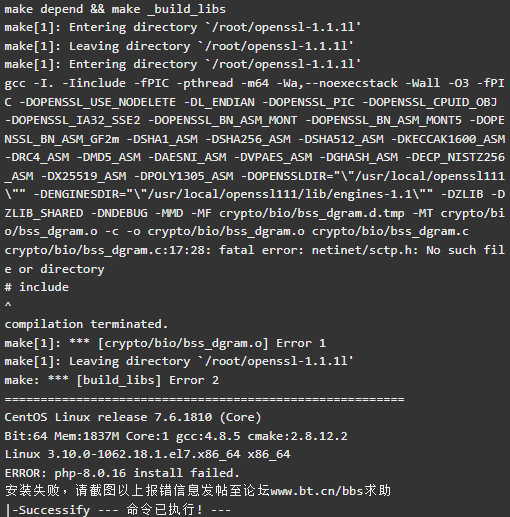Click the 'gcc:4.8.5' text
Image resolution: width=510 pixels, height=517 pixels.
coord(208,436)
